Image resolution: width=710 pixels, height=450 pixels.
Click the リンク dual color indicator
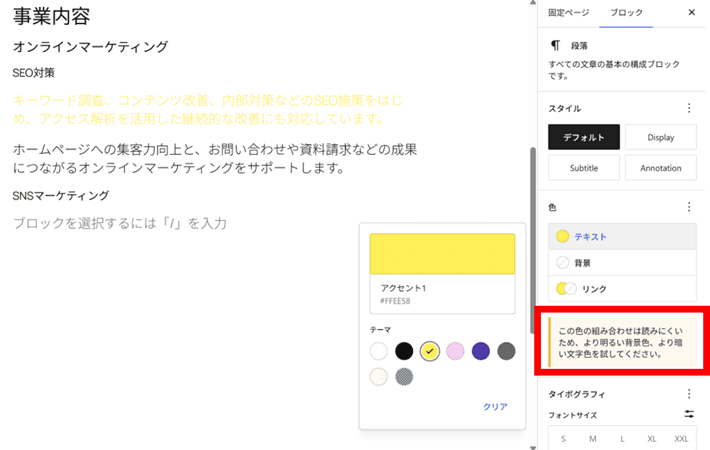566,288
